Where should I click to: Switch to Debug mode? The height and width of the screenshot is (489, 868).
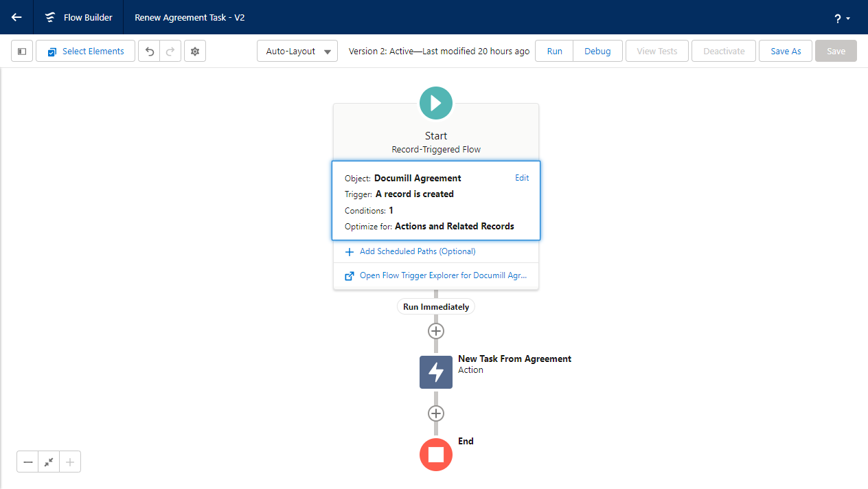tap(597, 50)
